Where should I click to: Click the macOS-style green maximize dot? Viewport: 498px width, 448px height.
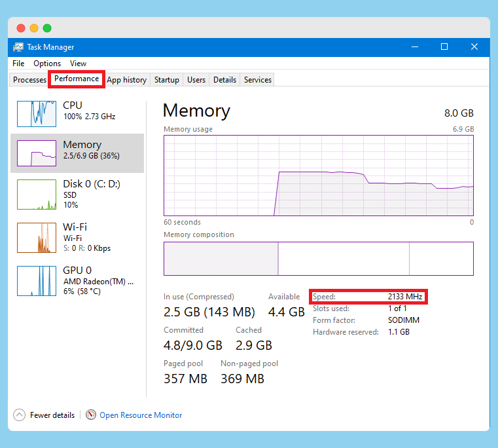(x=47, y=28)
